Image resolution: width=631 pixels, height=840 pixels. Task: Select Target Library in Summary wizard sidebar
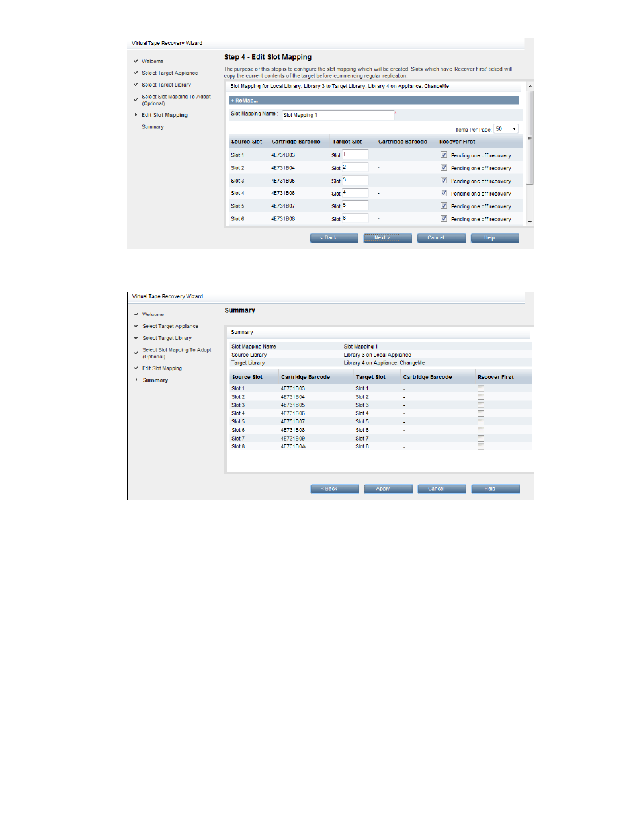[x=167, y=338]
